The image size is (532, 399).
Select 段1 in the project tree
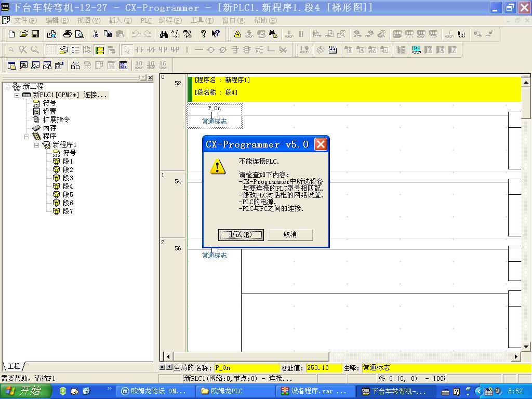coord(68,161)
